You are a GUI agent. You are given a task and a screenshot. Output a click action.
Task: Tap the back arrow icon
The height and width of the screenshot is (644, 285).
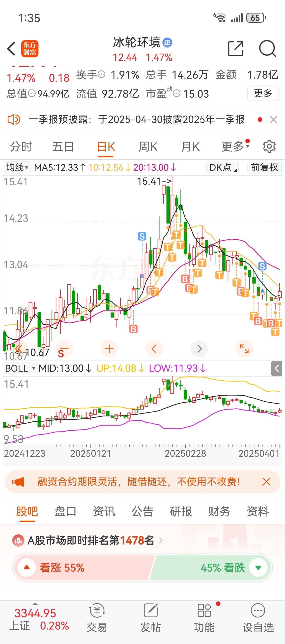[x=12, y=48]
